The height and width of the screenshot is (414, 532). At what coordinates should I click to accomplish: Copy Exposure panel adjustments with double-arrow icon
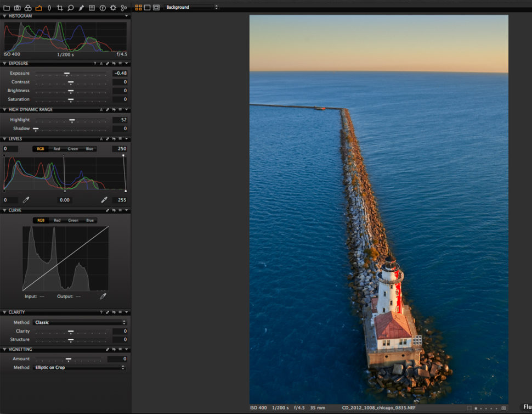107,64
